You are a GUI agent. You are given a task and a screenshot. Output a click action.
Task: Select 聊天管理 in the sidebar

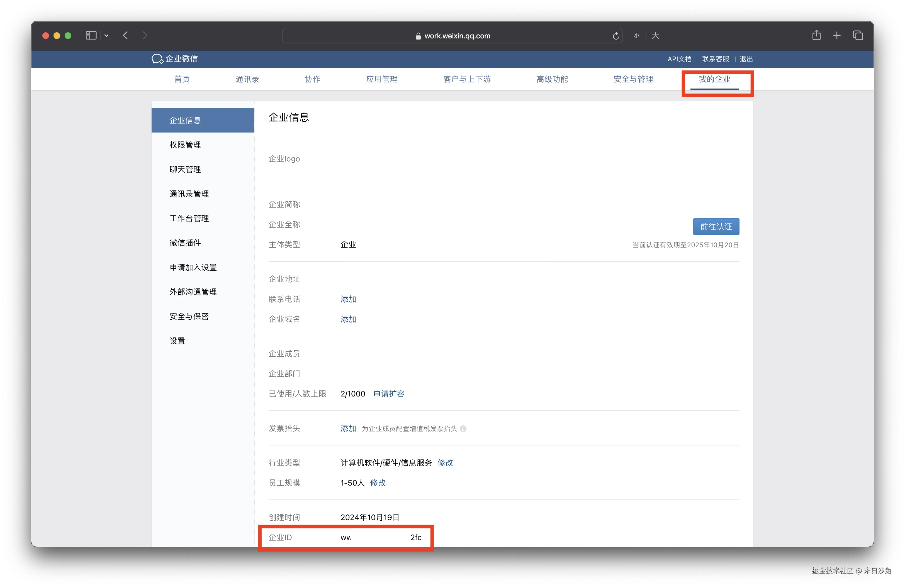click(x=203, y=169)
